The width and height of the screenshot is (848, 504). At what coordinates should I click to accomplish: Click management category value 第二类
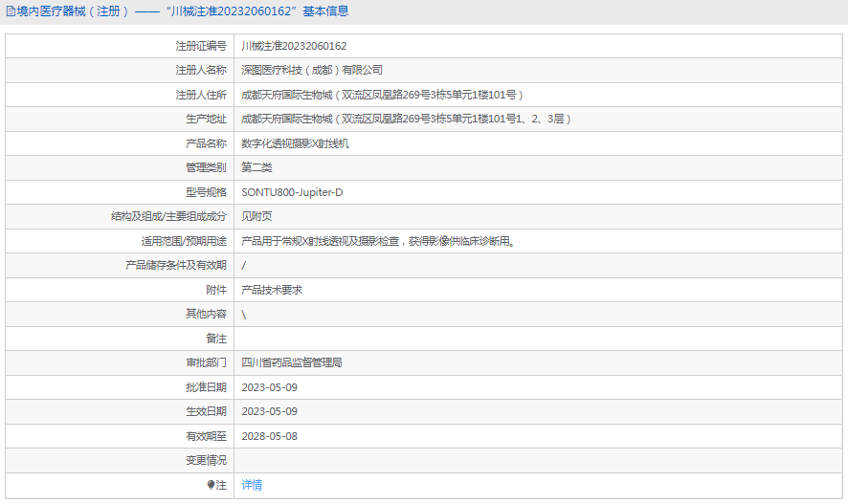coord(257,167)
